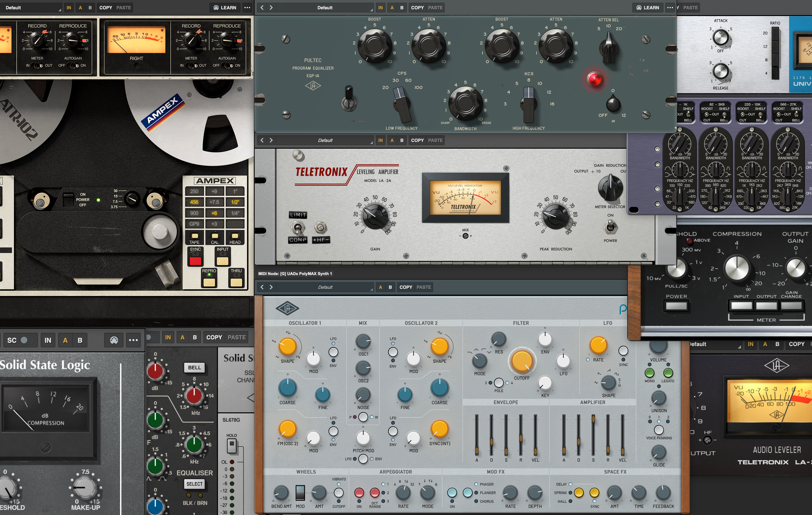Go to the previous preset in the LA-2A toolbar
The image size is (812, 515).
coord(262,140)
